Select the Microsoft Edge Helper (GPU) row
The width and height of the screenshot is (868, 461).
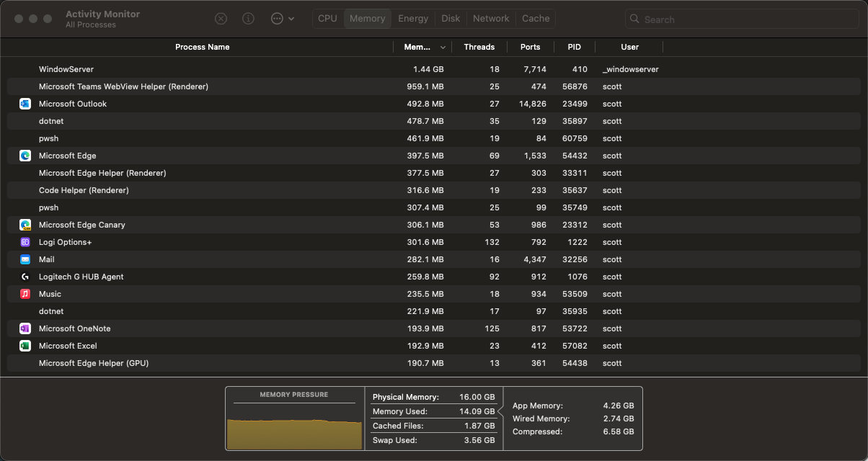(x=434, y=363)
